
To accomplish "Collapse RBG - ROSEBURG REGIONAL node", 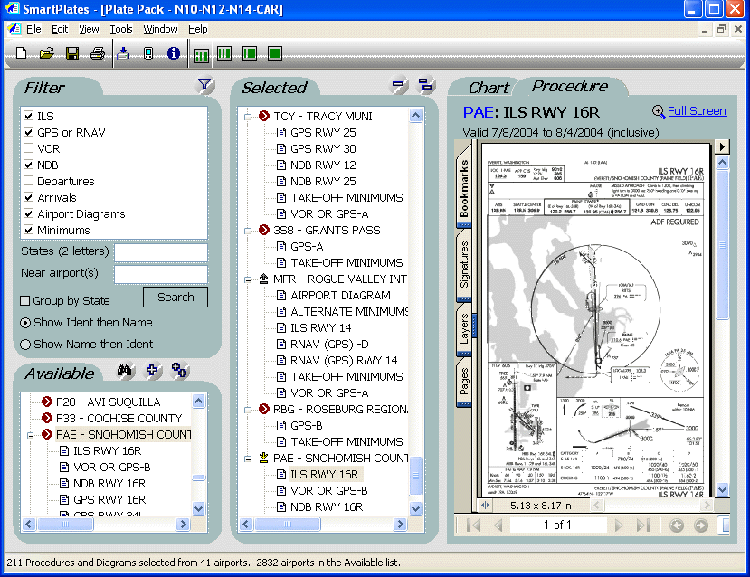I will tap(248, 410).
